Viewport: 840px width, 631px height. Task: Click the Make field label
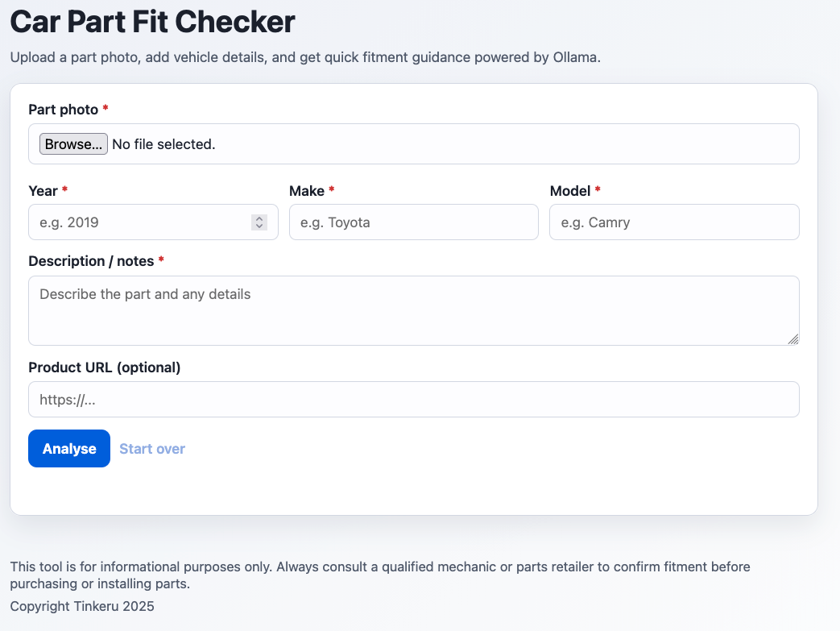tap(306, 190)
